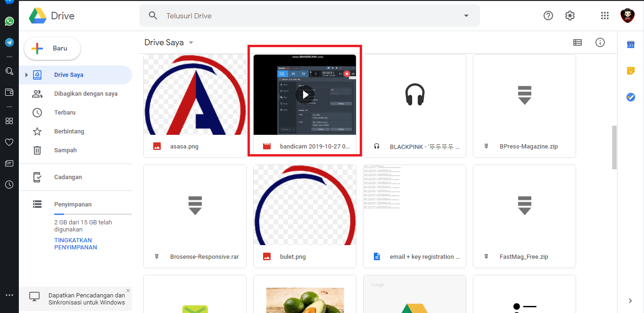644x313 pixels.
Task: Click the Baru new button
Action: (x=52, y=49)
